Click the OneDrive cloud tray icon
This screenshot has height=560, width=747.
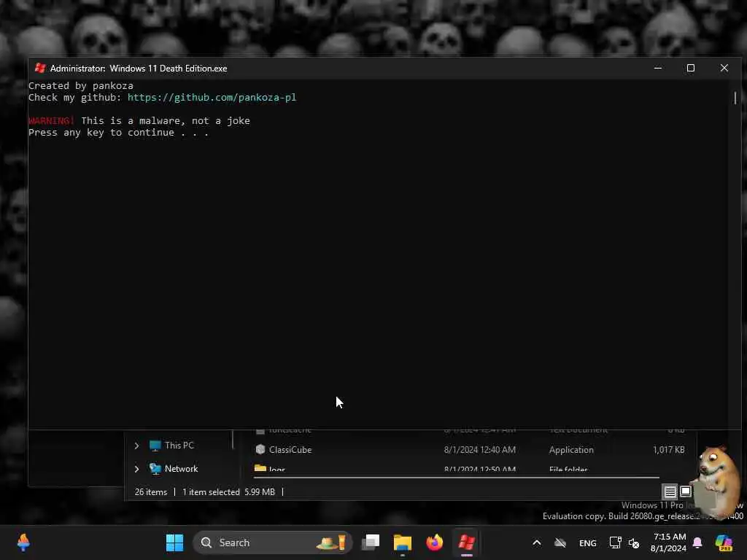click(560, 542)
